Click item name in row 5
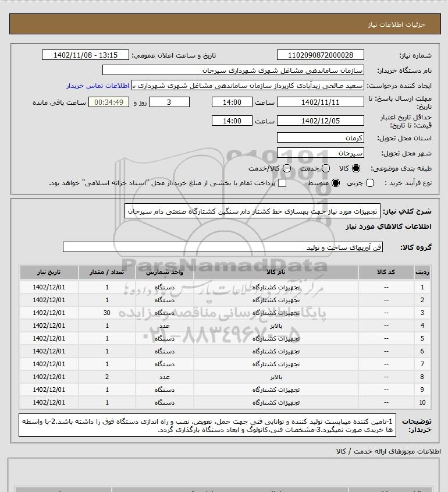The height and width of the screenshot is (492, 448). coord(276,338)
